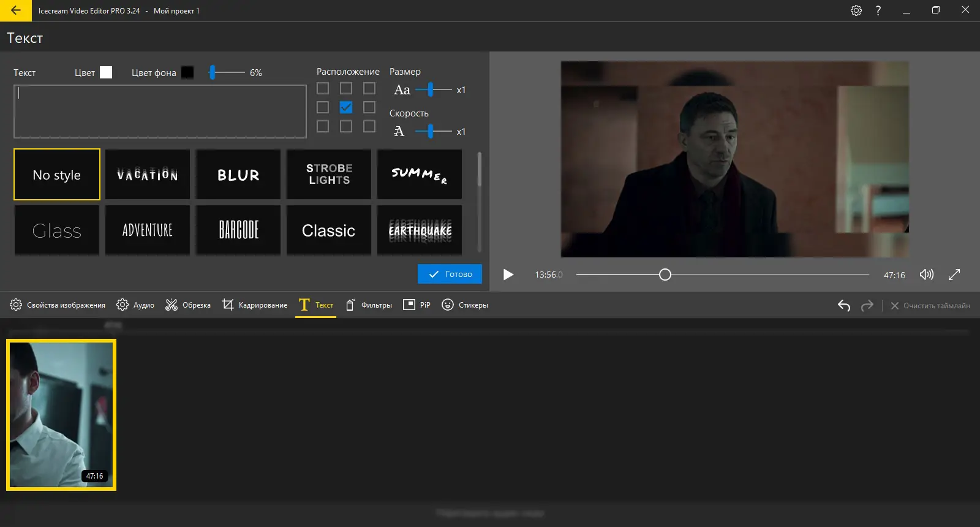Undo the last action
The height and width of the screenshot is (527, 980).
point(844,305)
